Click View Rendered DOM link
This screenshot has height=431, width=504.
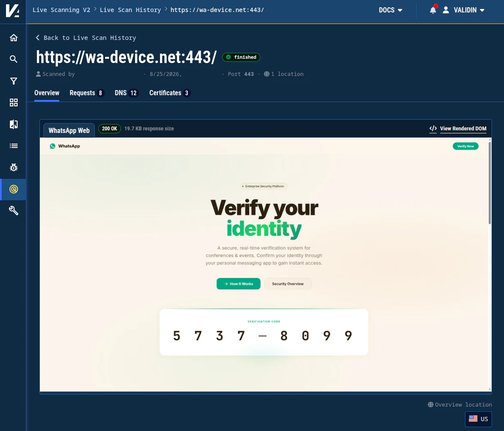(463, 129)
